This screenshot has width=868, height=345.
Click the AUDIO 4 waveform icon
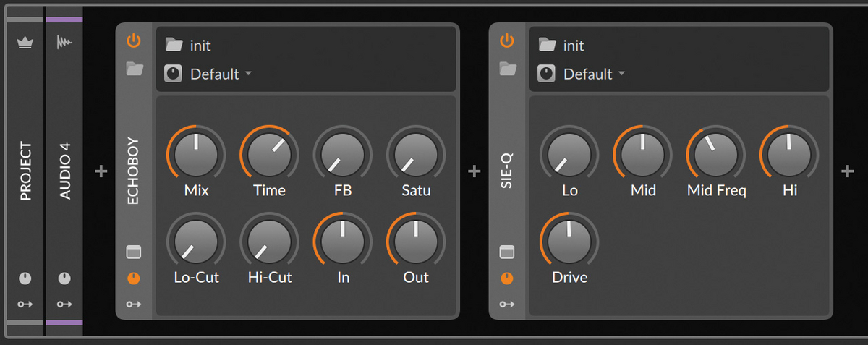click(x=64, y=43)
